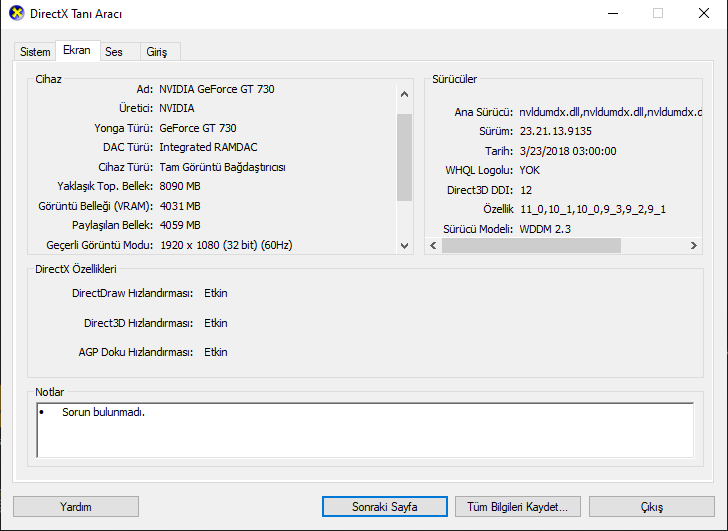728x531 pixels.
Task: Click Sürücüler scroll right arrow
Action: coord(694,246)
